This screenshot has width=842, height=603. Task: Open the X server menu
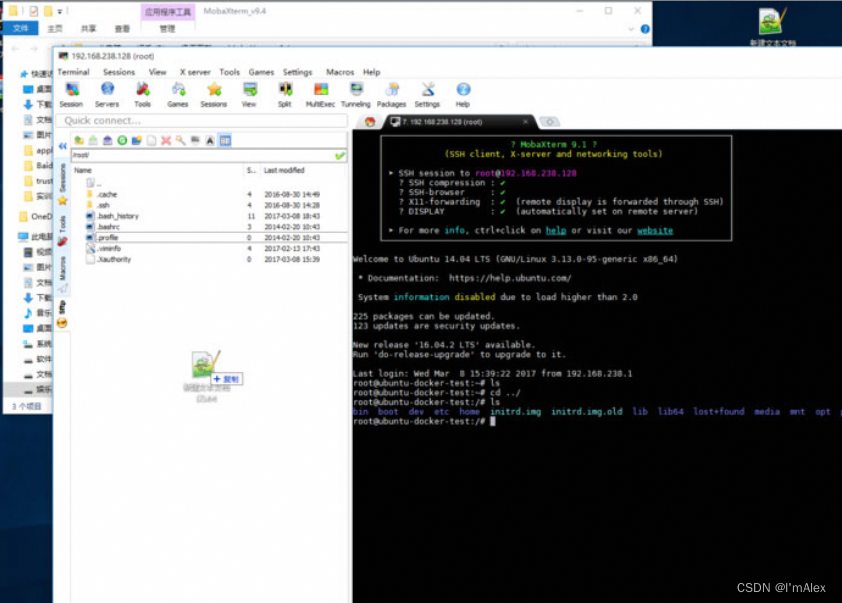(x=195, y=72)
